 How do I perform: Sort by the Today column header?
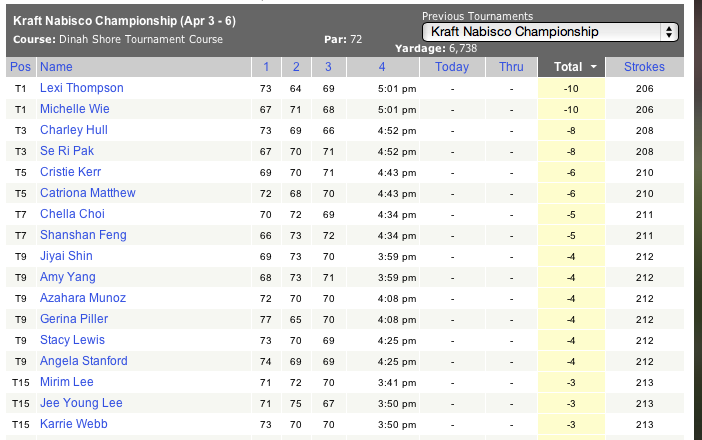[452, 67]
